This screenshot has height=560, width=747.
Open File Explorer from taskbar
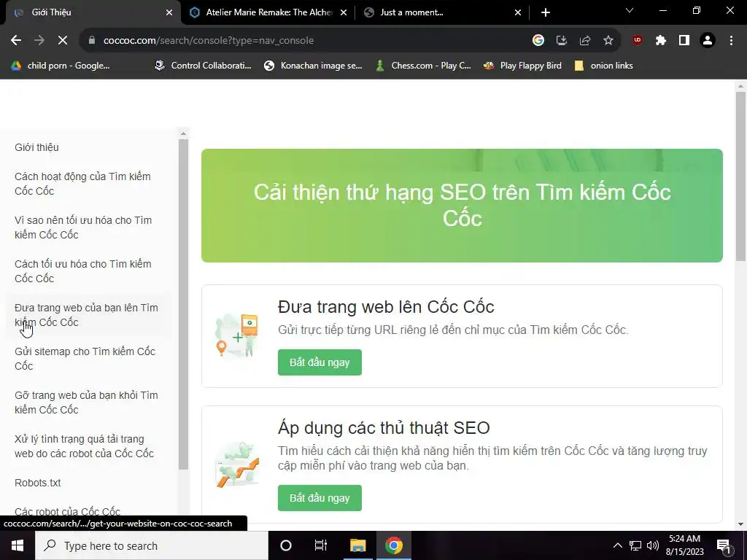coord(357,545)
